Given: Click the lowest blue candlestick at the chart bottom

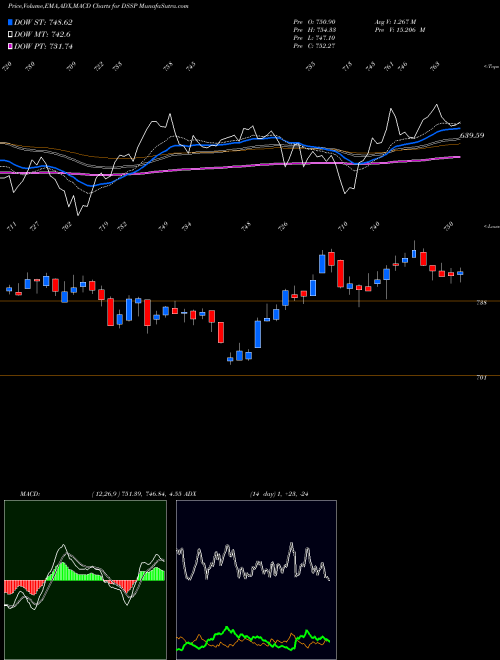Looking at the screenshot, I should [x=230, y=359].
